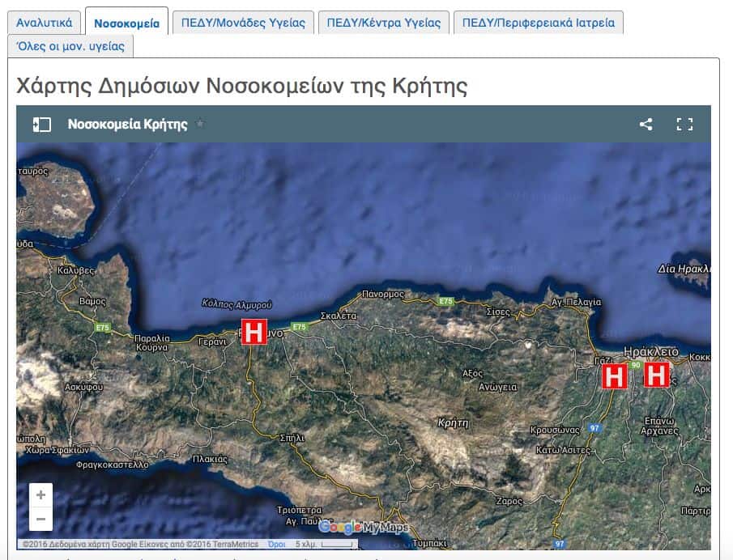Select the Νοσοκομεία tab
Screen dimensions: 733x560
126,22
